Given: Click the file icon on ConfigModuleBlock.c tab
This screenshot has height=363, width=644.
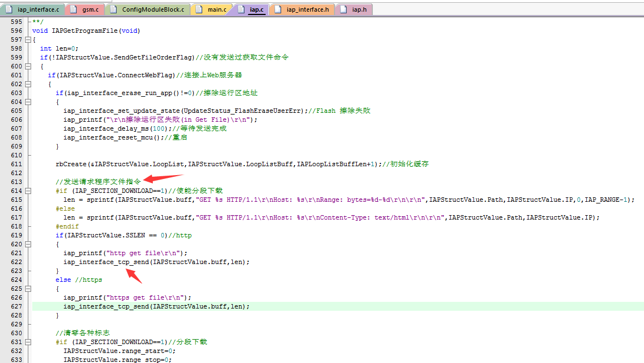Looking at the screenshot, I should pos(114,9).
